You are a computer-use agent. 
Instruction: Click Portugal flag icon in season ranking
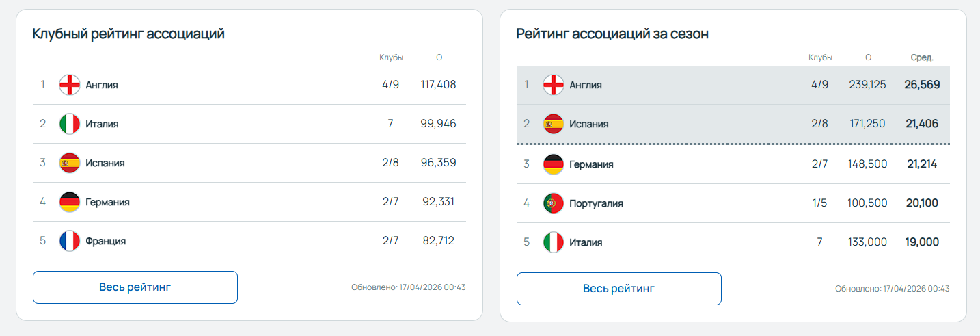coord(554,203)
